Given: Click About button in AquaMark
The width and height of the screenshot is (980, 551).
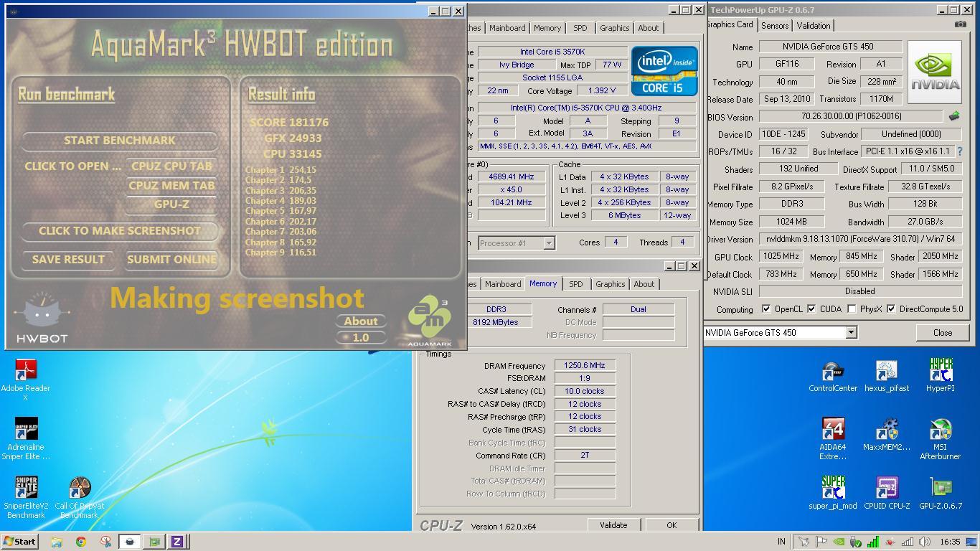Looking at the screenshot, I should tap(361, 321).
